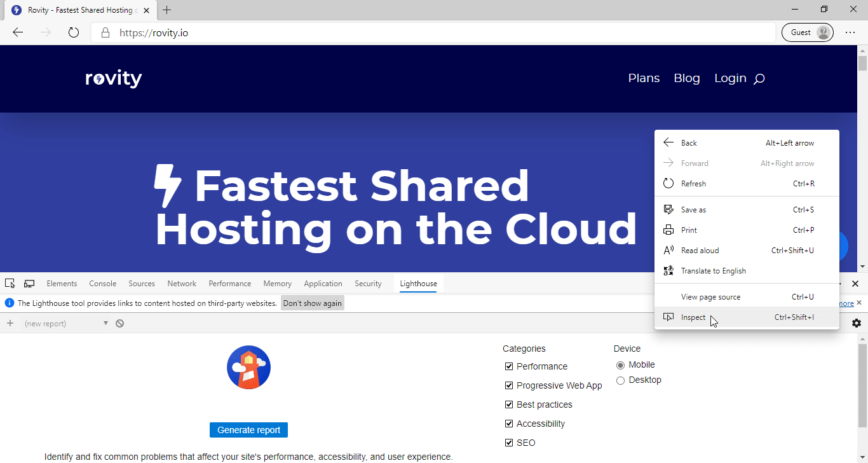The width and height of the screenshot is (868, 463).
Task: Open the browser settings ellipsis menu
Action: [850, 32]
